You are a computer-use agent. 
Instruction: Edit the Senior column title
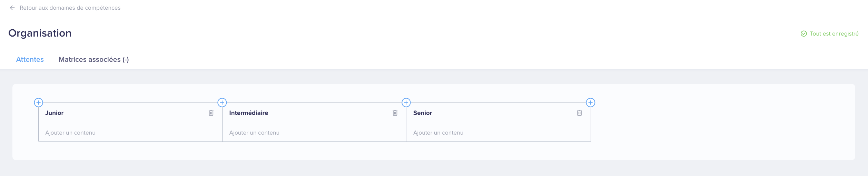point(423,113)
